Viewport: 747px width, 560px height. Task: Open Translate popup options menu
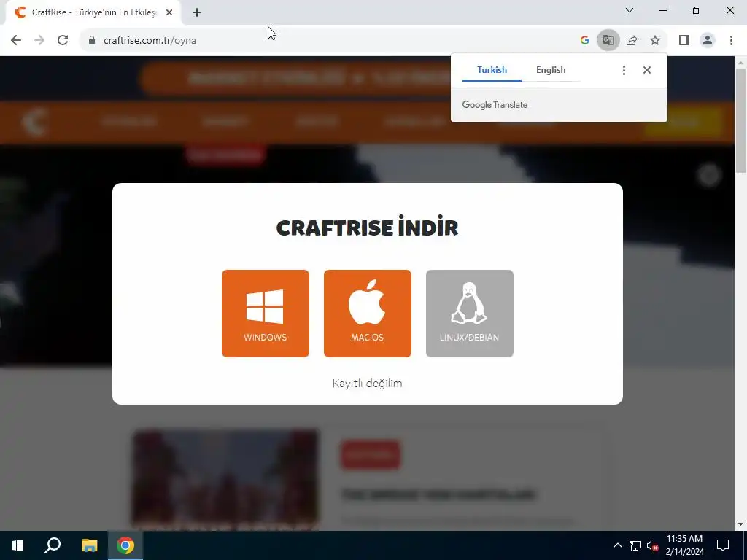click(624, 71)
